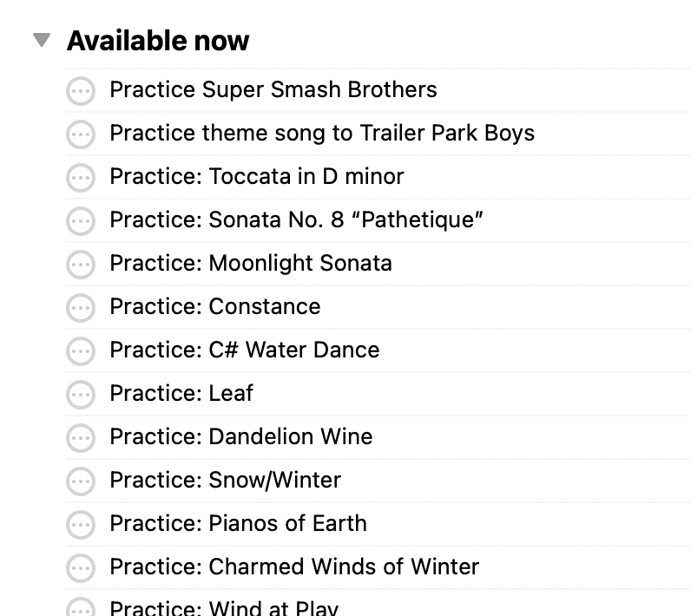Click the status circle for C# Water Dance

point(81,351)
